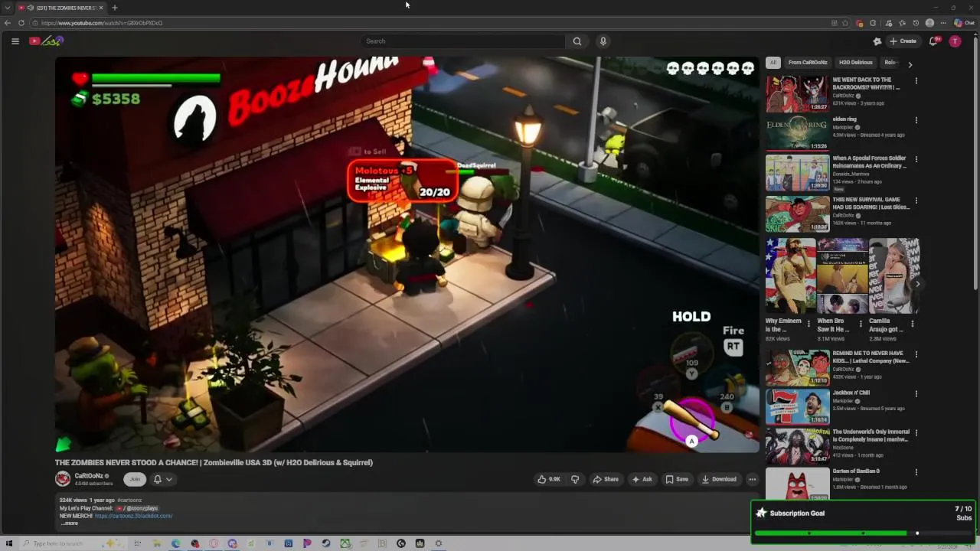Open options for Lethal Company video

click(916, 354)
